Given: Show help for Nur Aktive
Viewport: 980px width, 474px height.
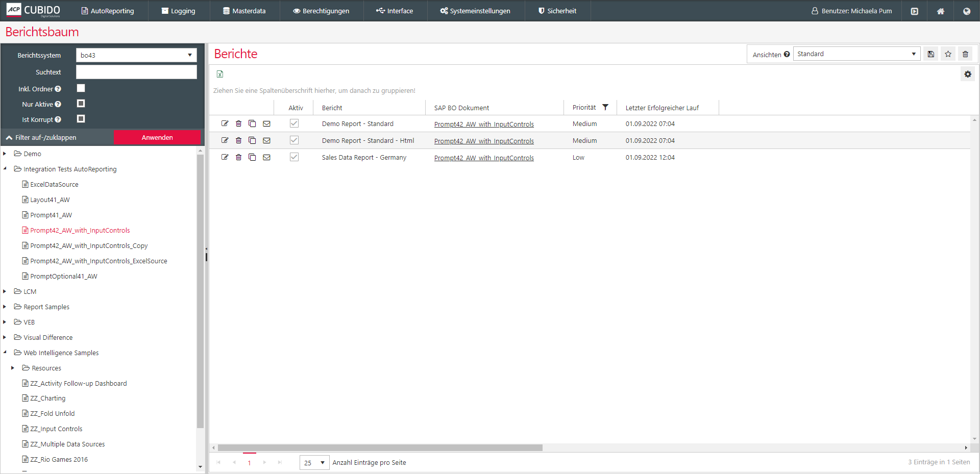Looking at the screenshot, I should [58, 104].
